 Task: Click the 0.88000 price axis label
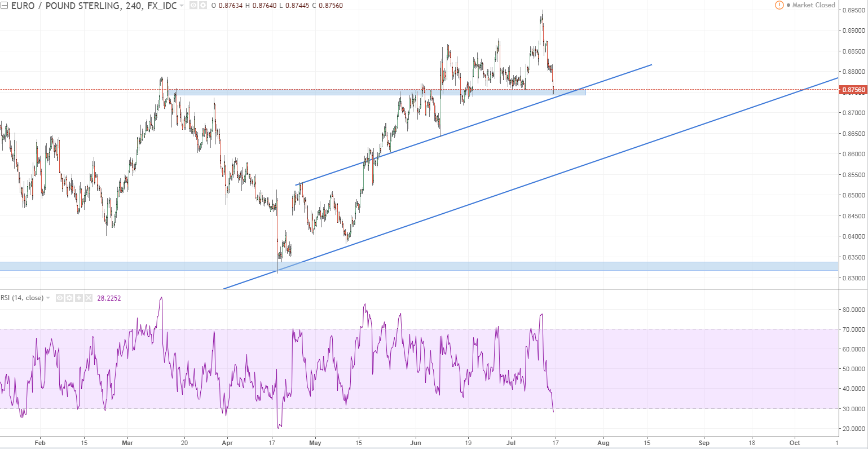tap(854, 72)
